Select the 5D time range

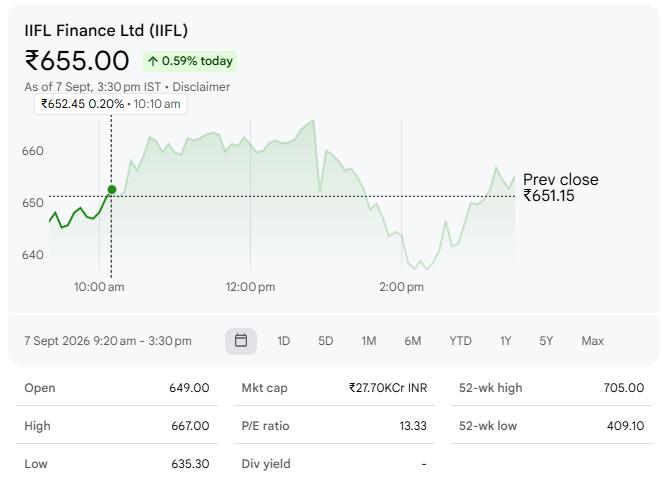coord(326,341)
